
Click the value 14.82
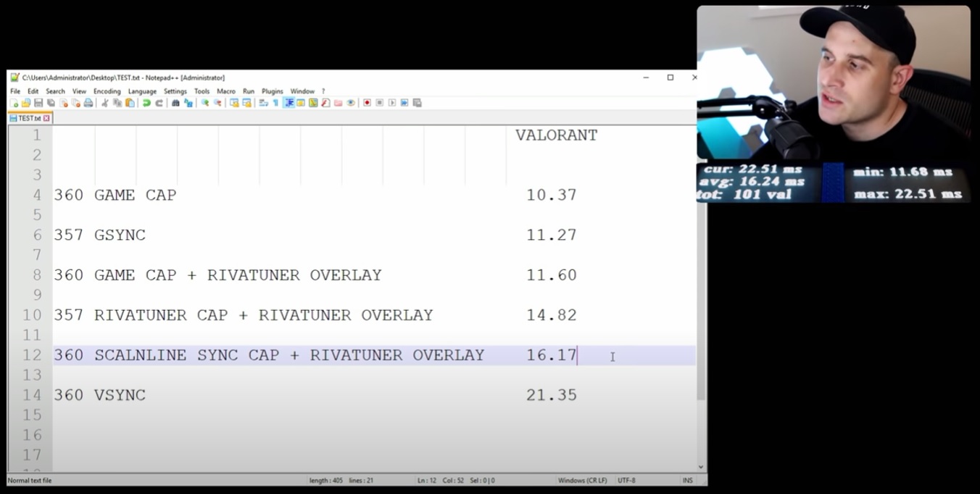pos(552,315)
